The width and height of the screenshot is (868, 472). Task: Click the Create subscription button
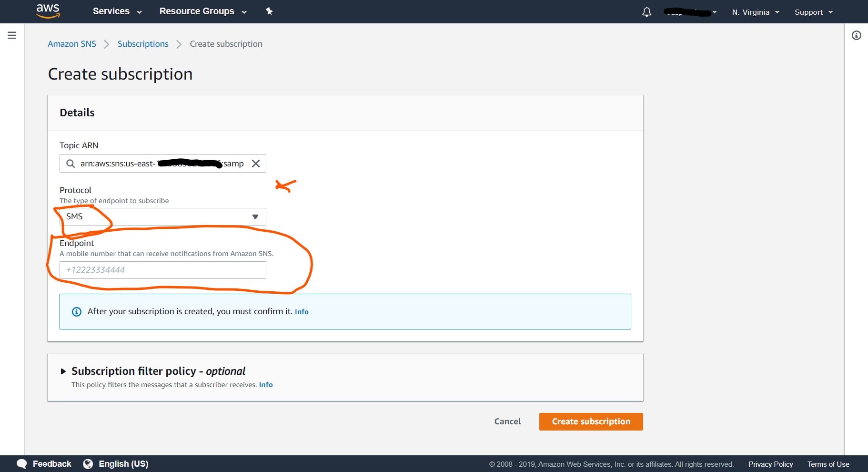coord(591,421)
